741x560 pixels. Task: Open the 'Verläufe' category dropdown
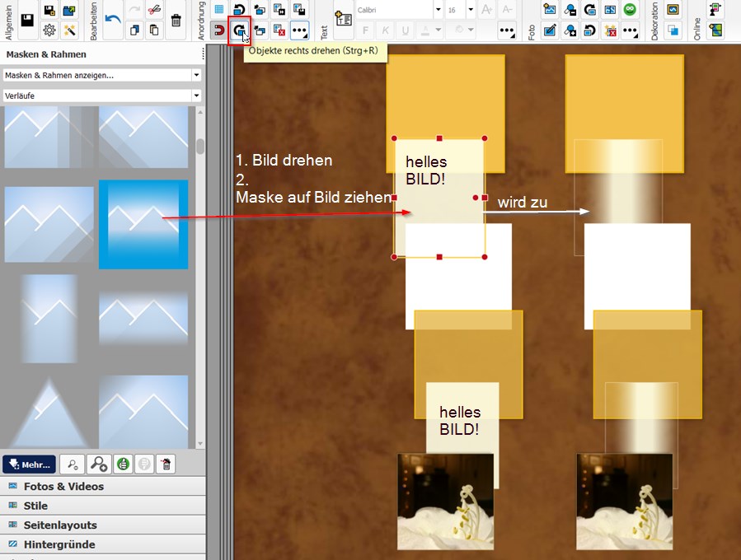(x=102, y=96)
